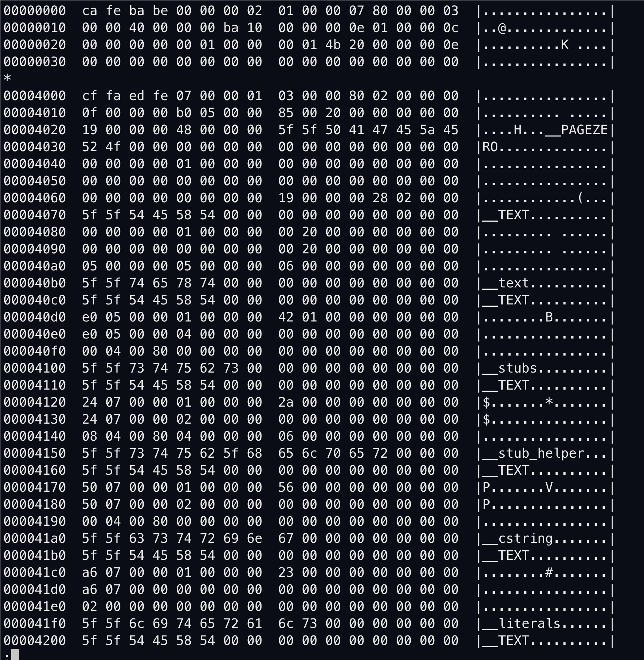
Task: Click the offset 00000020
Action: [x=35, y=45]
